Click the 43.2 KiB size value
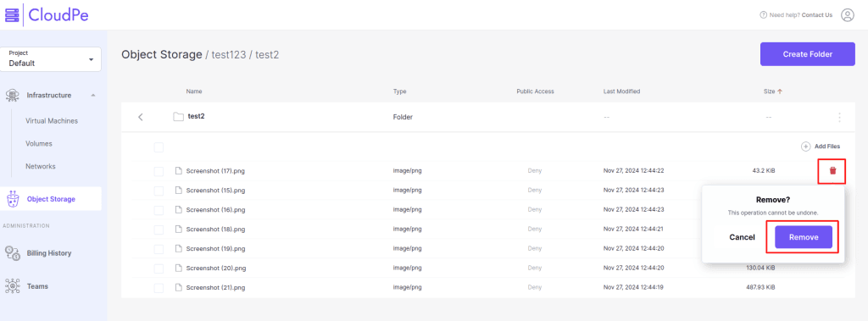Screen dimensions: 868x321 [x=764, y=170]
